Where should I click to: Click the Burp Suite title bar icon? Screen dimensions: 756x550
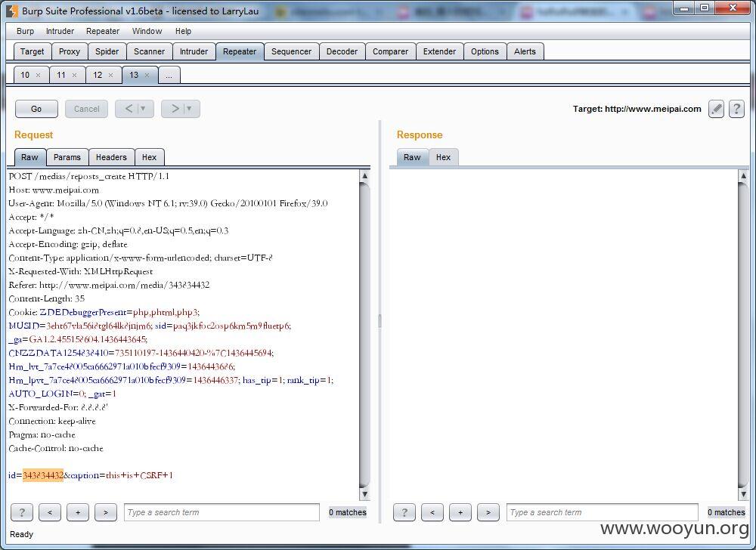[13, 11]
